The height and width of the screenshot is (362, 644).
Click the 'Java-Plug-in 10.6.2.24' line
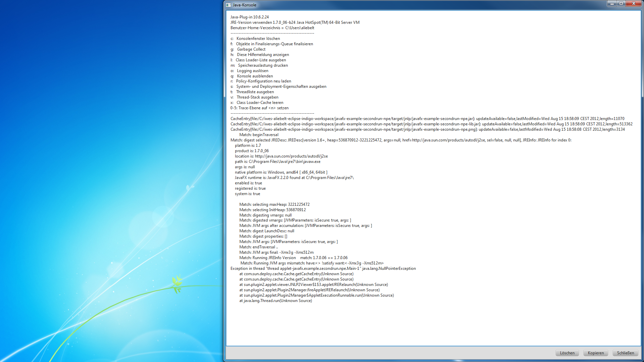tap(249, 17)
